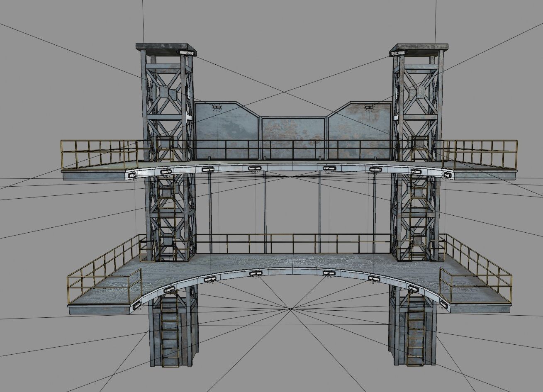The width and height of the screenshot is (543, 392).
Task: Select the yellow ladder in bottom-right pillar
Action: click(x=415, y=330)
